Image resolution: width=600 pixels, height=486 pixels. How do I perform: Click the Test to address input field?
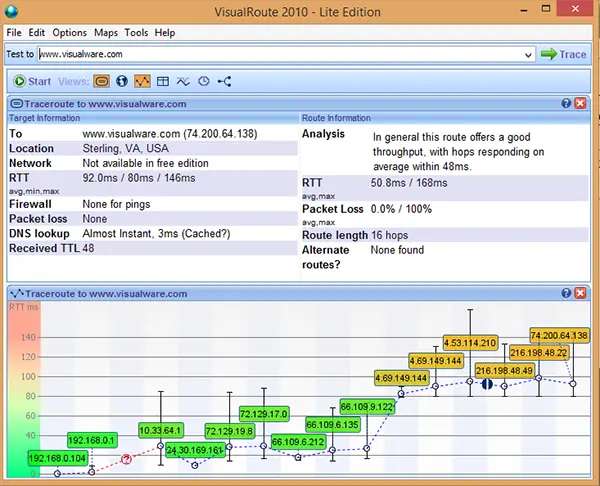pos(280,55)
